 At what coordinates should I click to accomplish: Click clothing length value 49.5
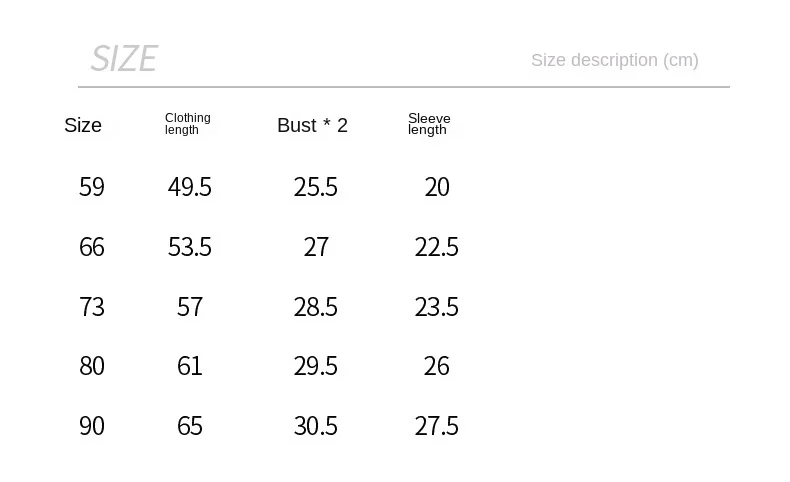point(189,187)
